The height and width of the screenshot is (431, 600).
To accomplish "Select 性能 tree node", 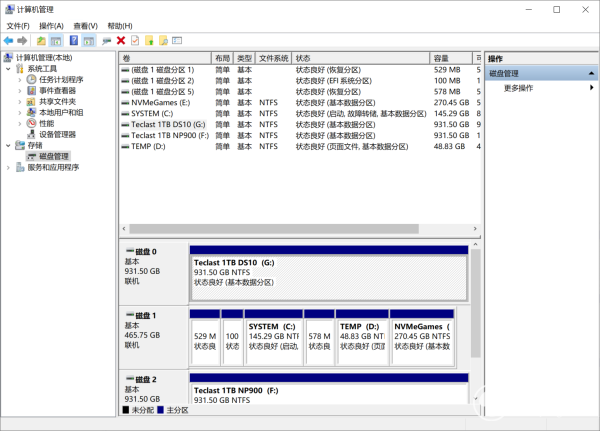I will (47, 123).
